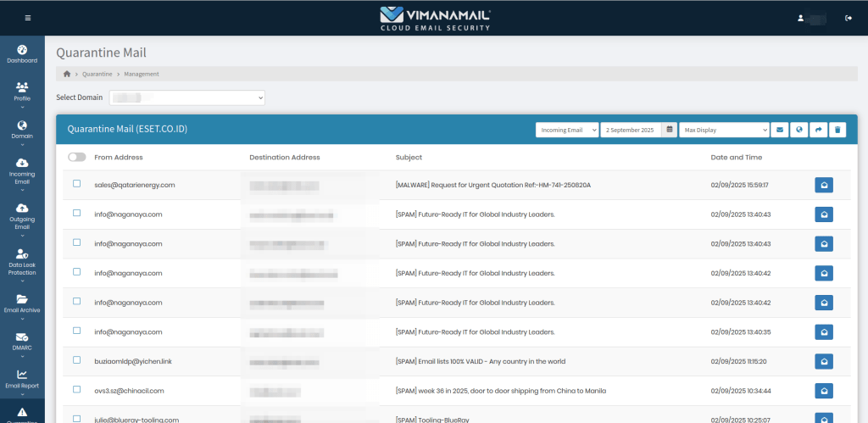The image size is (868, 423).
Task: Expand the Profile submenu chevron
Action: pos(22,107)
